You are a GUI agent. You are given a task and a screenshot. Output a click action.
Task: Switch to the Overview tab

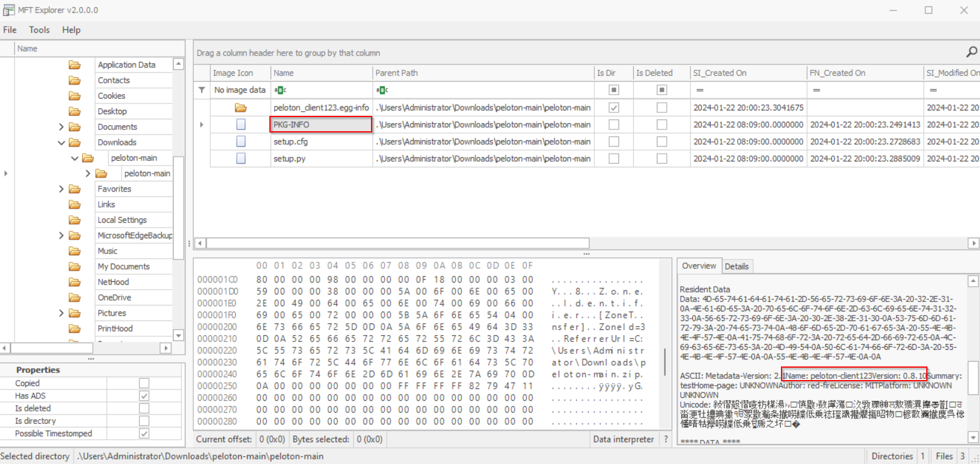[699, 266]
